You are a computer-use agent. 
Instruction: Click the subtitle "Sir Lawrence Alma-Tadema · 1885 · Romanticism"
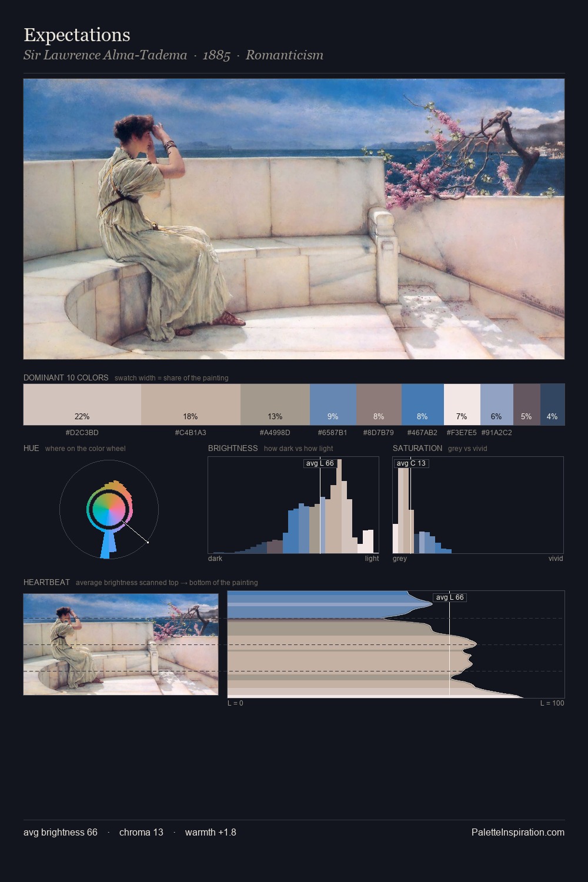pos(173,55)
